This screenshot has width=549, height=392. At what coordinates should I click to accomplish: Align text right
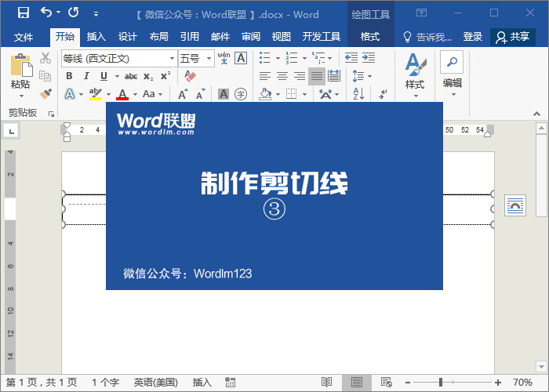300,76
